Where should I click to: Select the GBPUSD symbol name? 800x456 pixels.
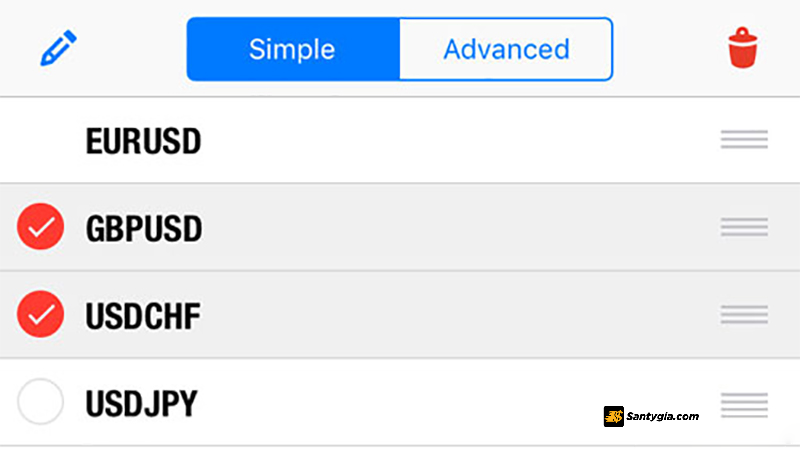pyautogui.click(x=144, y=229)
